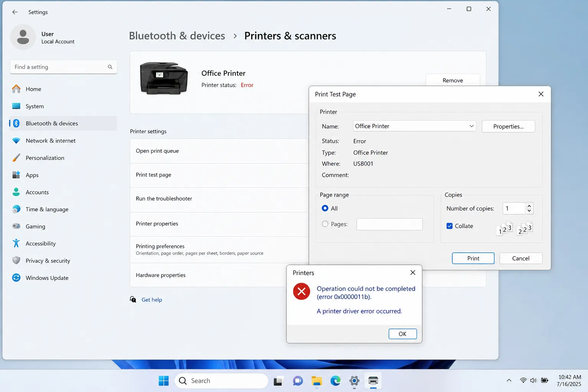This screenshot has width=588, height=392.
Task: Show hidden system tray icons
Action: (x=509, y=381)
